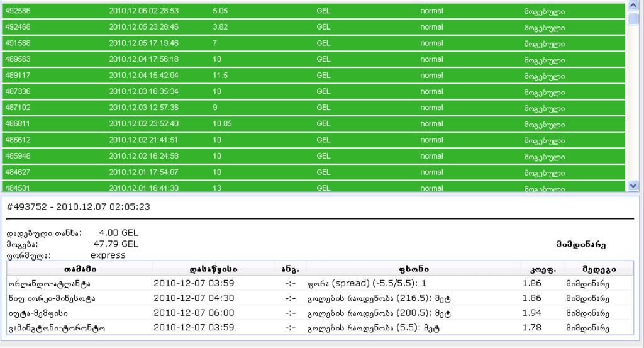
Task: Click the ანგ. column header
Action: click(x=291, y=269)
